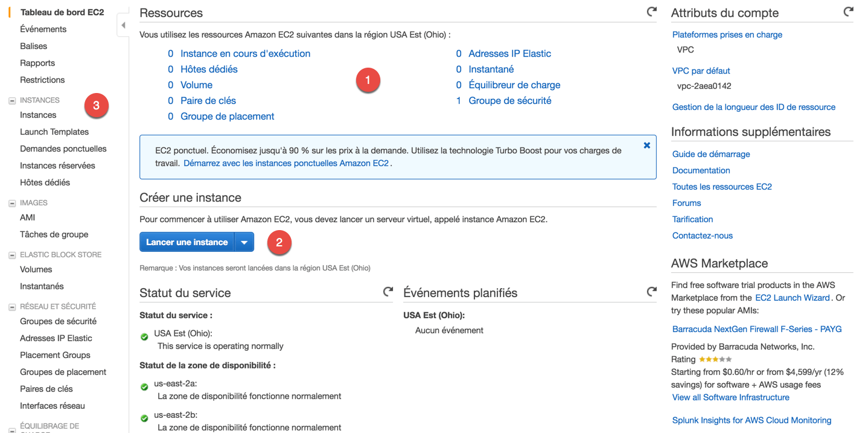868x433 pixels.
Task: Refresh the Ressources panel
Action: tap(651, 11)
